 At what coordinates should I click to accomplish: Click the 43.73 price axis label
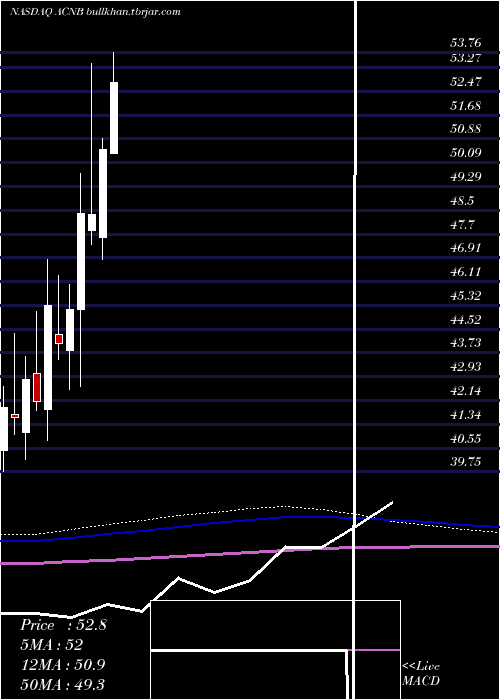point(466,343)
